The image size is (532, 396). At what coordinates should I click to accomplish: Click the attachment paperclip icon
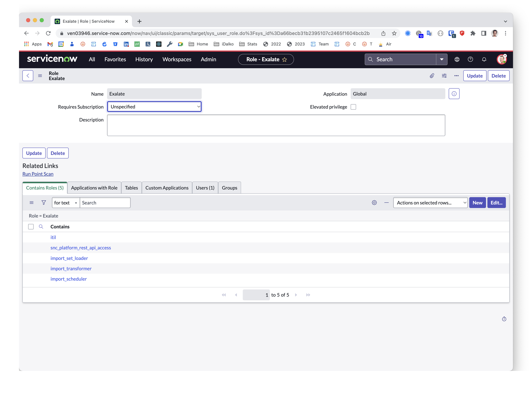[432, 76]
